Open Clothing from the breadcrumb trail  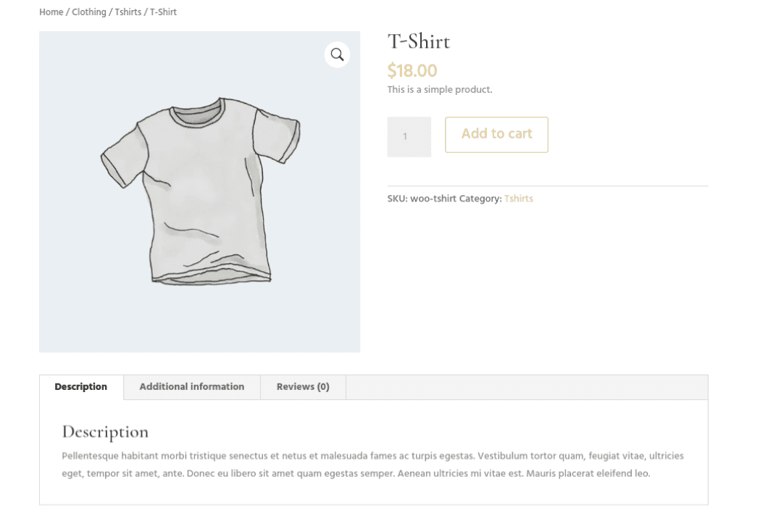click(x=88, y=12)
